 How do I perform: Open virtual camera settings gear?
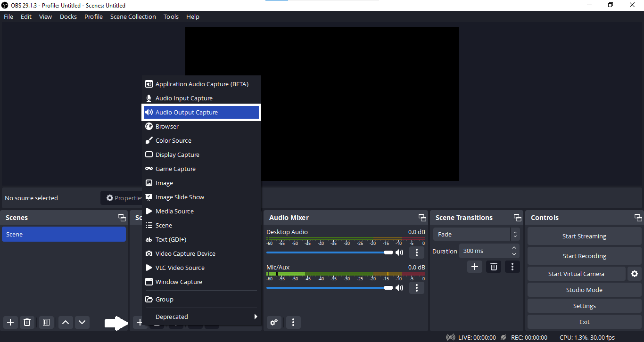[x=635, y=274]
